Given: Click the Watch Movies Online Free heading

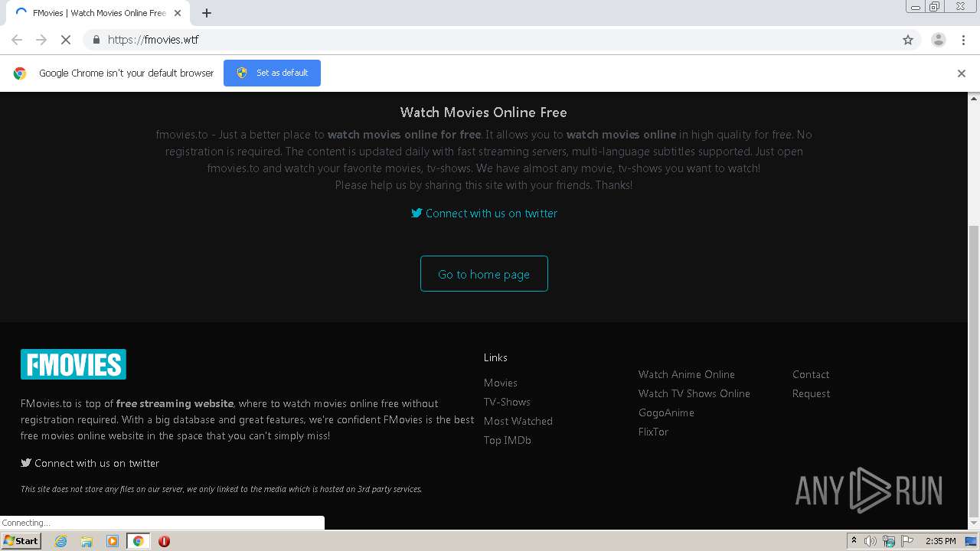Looking at the screenshot, I should click(484, 112).
